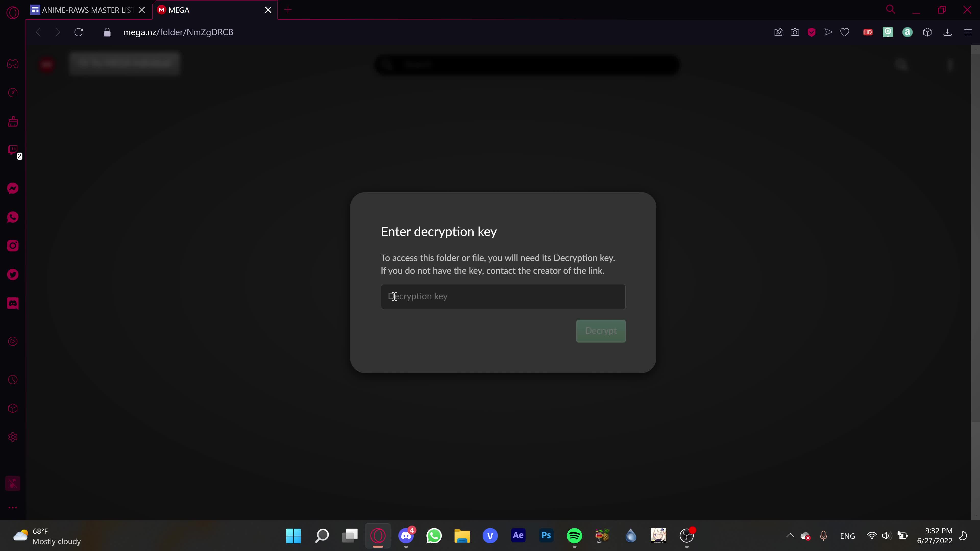Open browser History from sidebar clock

pyautogui.click(x=13, y=380)
